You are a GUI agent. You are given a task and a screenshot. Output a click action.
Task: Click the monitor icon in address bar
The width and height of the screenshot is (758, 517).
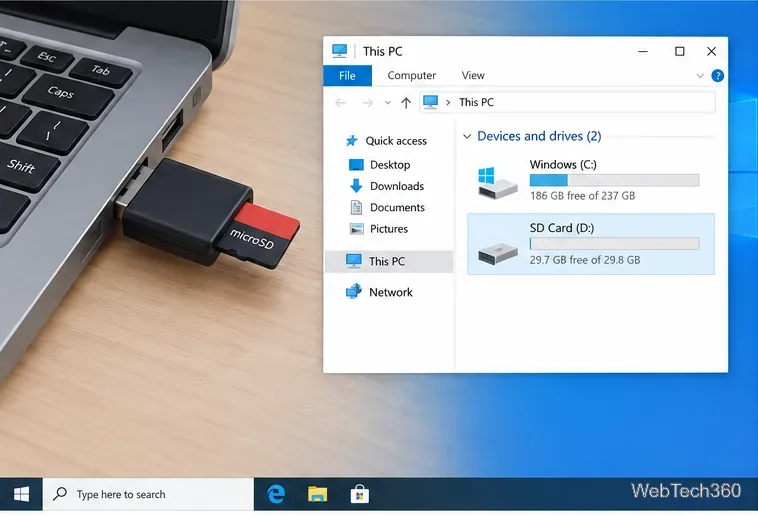pos(430,102)
